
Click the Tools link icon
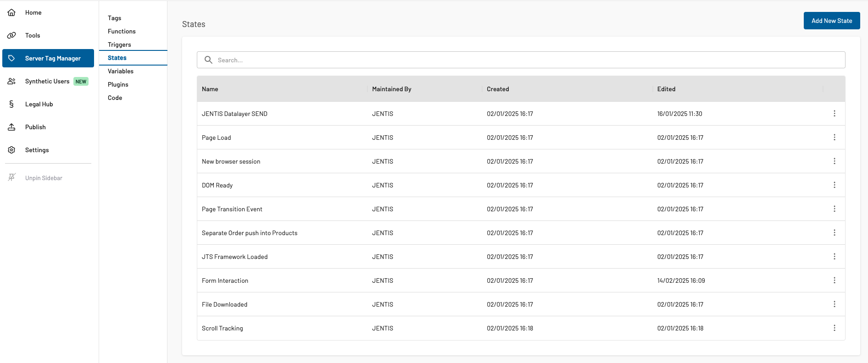(11, 35)
